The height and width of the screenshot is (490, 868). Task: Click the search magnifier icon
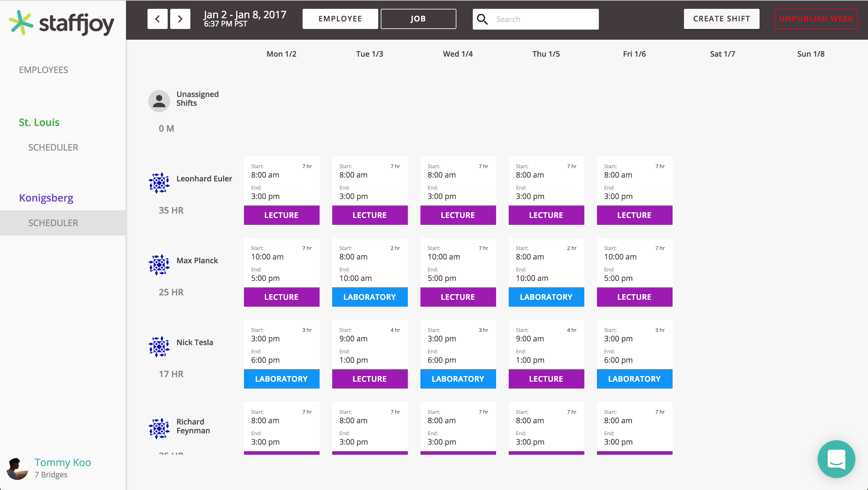tap(482, 19)
